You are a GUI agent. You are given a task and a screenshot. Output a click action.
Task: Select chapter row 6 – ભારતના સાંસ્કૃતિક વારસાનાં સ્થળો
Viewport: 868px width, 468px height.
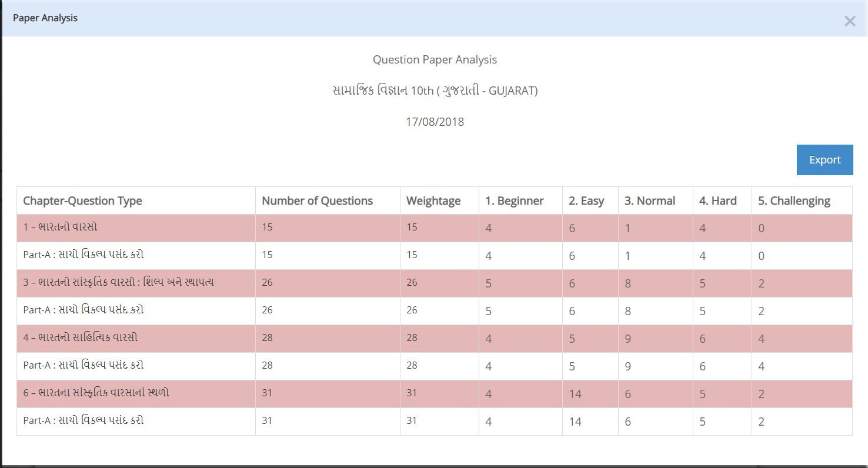coord(96,393)
